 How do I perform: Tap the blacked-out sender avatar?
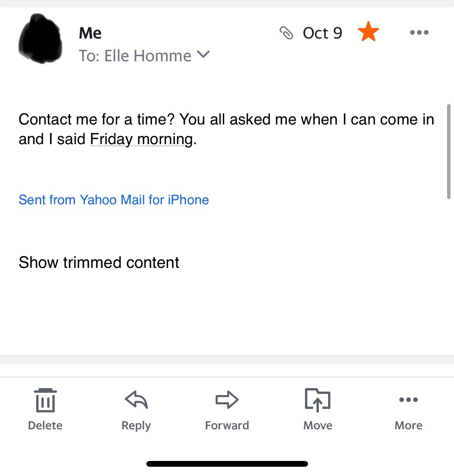click(40, 39)
